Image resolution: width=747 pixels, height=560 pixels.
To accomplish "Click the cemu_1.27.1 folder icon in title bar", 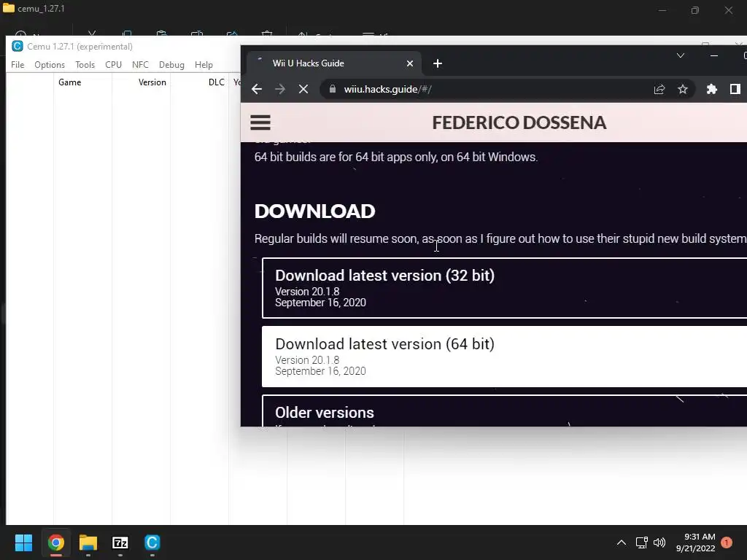I will pyautogui.click(x=9, y=8).
